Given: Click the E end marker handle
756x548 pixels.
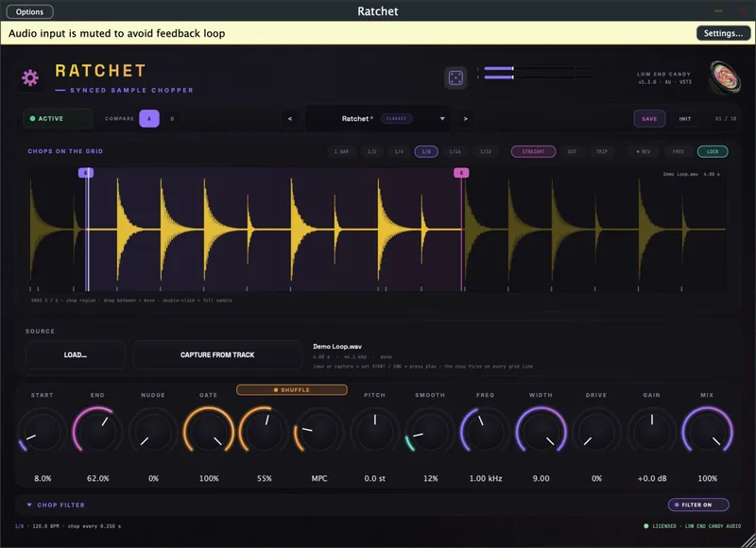Looking at the screenshot, I should click(x=461, y=173).
